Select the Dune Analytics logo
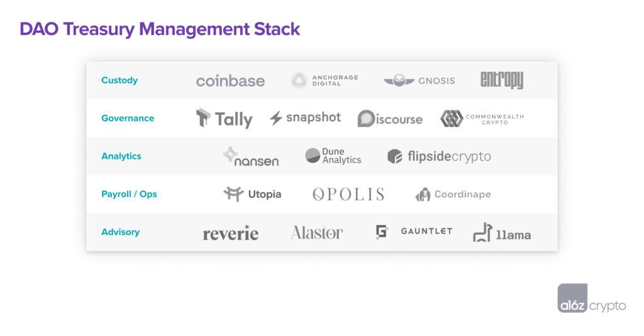 (333, 156)
